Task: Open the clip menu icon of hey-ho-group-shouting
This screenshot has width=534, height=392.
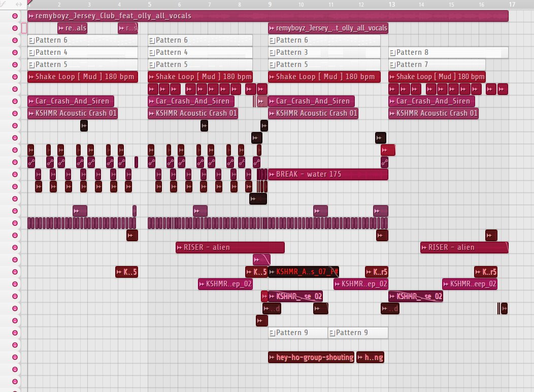Action: pos(272,357)
